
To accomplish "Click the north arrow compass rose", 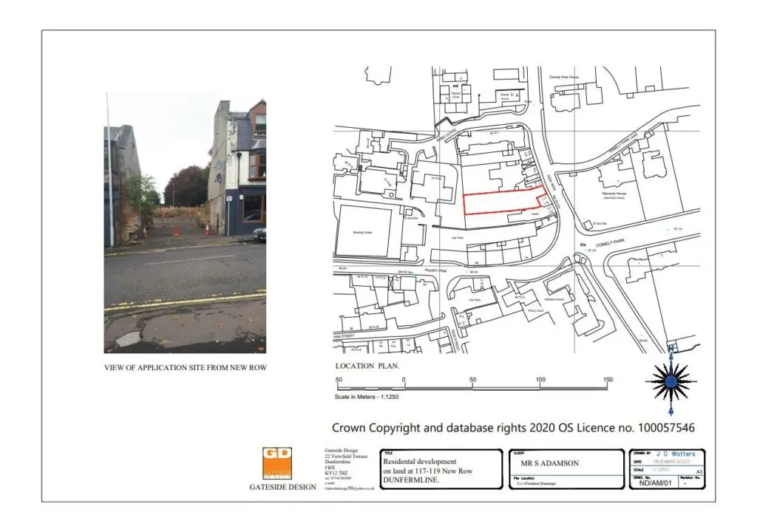I will (x=671, y=381).
